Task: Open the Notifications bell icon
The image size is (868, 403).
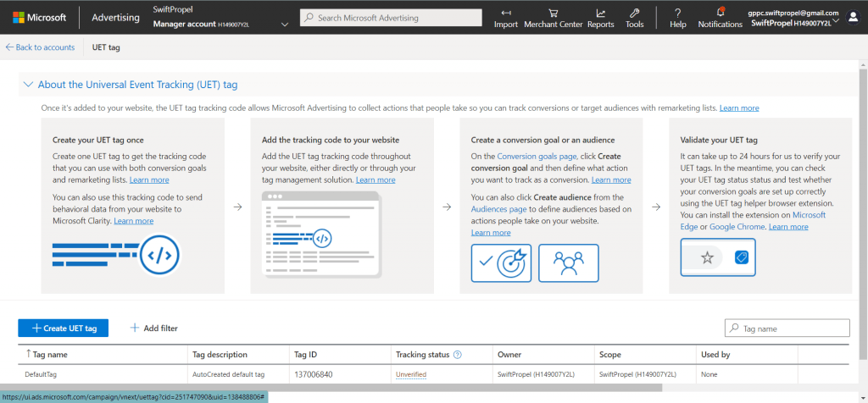Action: 721,12
